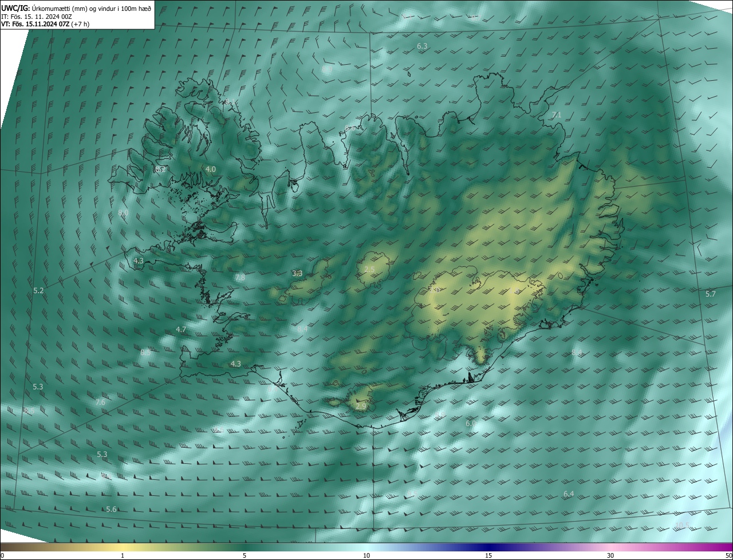Click the 6.0 value label off the south coast

pos(471,423)
